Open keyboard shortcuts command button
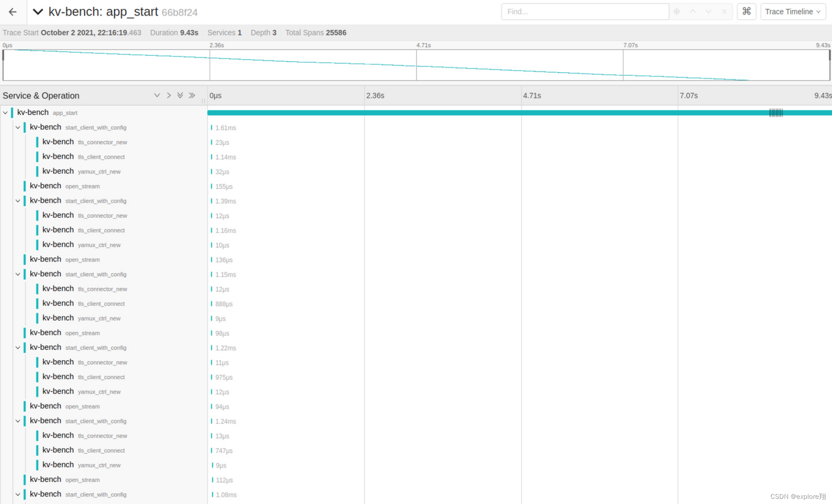This screenshot has height=504, width=832. pyautogui.click(x=746, y=12)
